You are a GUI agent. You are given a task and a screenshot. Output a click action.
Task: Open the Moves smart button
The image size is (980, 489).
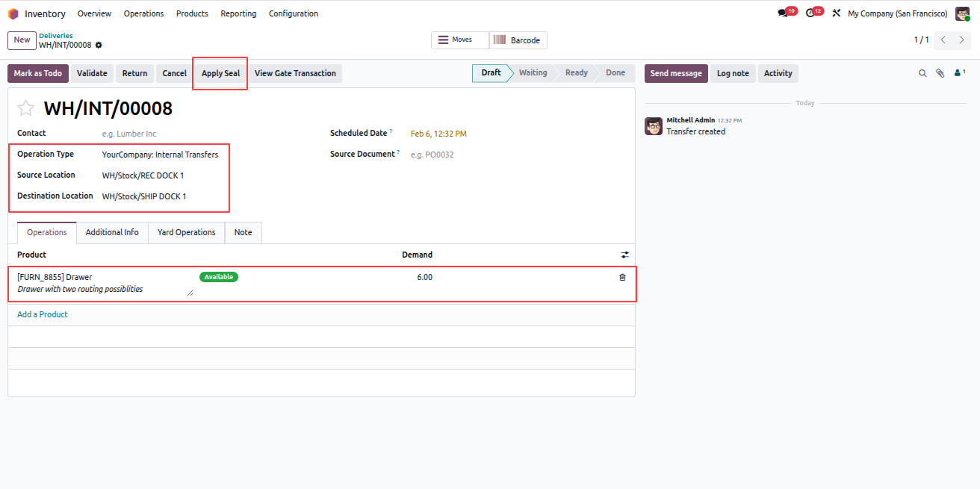click(460, 40)
